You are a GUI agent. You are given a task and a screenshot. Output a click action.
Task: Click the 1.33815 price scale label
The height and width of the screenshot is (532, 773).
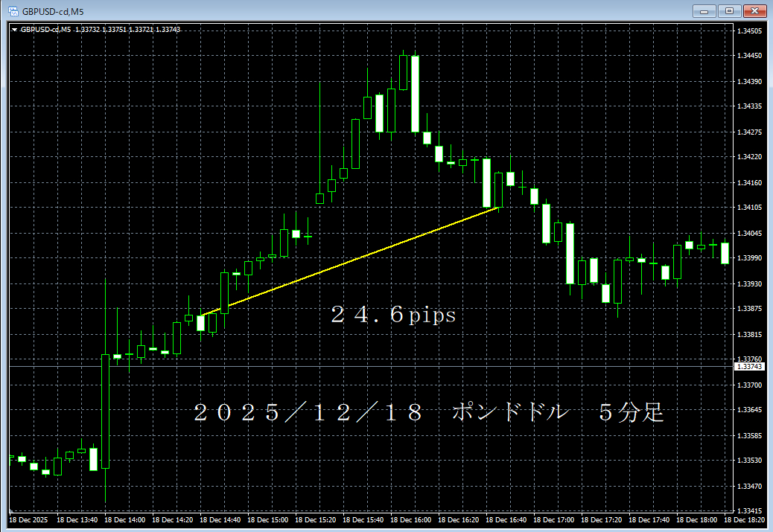pos(749,335)
